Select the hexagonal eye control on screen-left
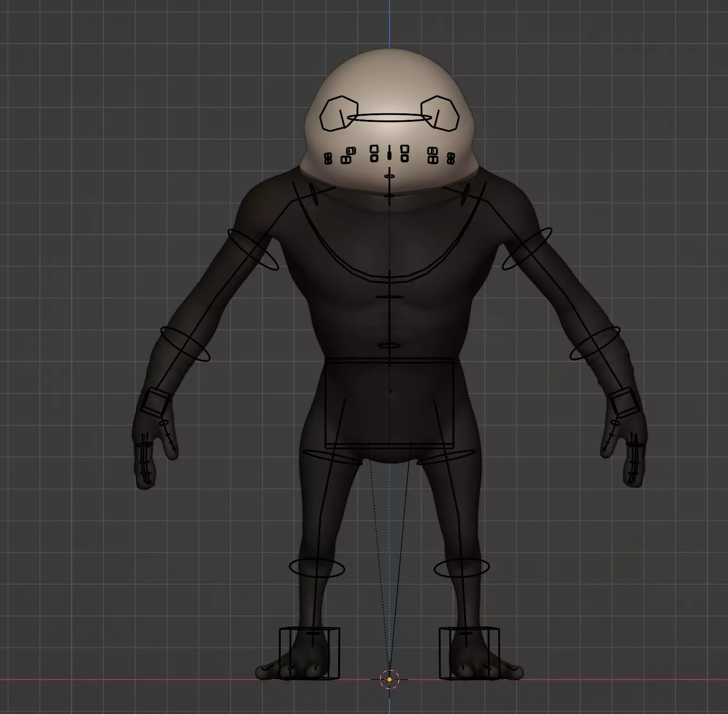728x714 pixels. point(339,113)
